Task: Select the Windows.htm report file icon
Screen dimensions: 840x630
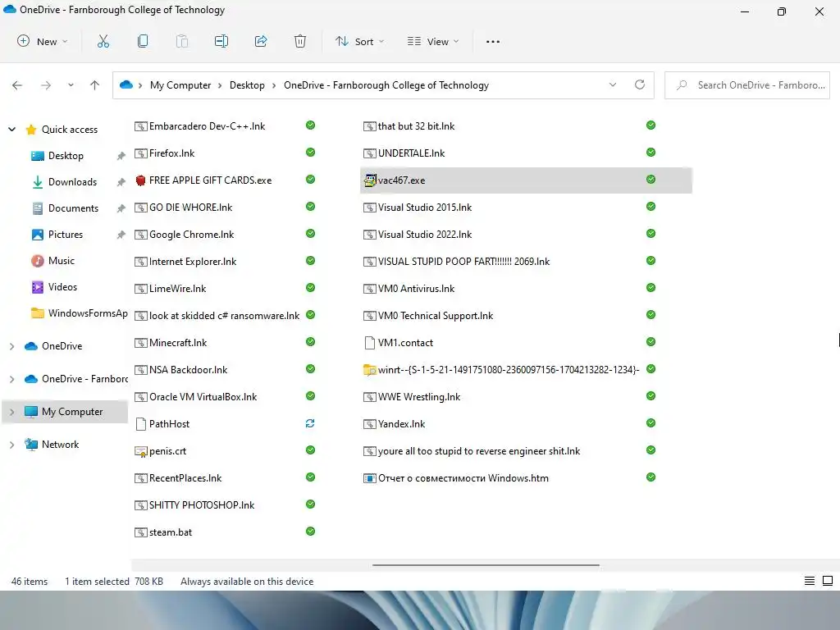Action: coord(370,478)
